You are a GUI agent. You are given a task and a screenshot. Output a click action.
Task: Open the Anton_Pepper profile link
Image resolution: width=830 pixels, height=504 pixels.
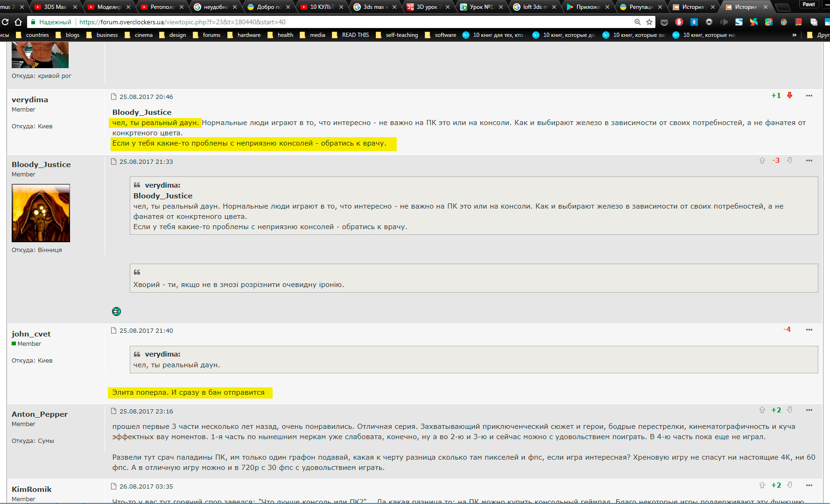click(40, 414)
